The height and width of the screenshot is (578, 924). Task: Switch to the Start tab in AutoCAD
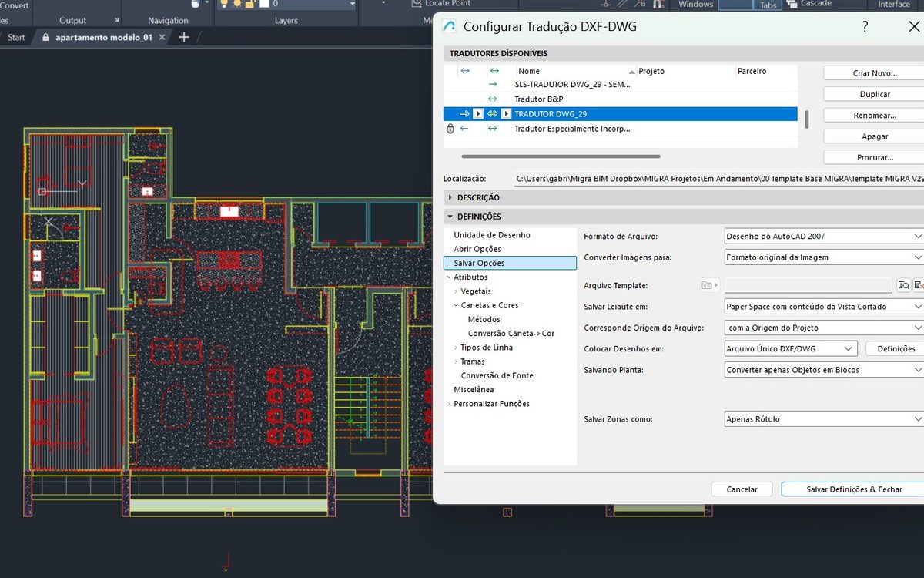[16, 37]
